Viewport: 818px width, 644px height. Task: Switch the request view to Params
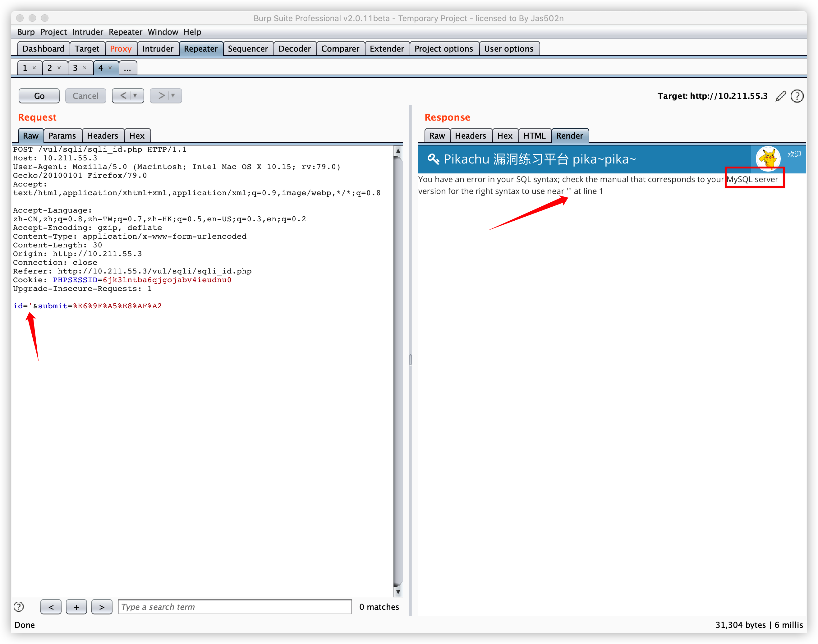pyautogui.click(x=62, y=136)
